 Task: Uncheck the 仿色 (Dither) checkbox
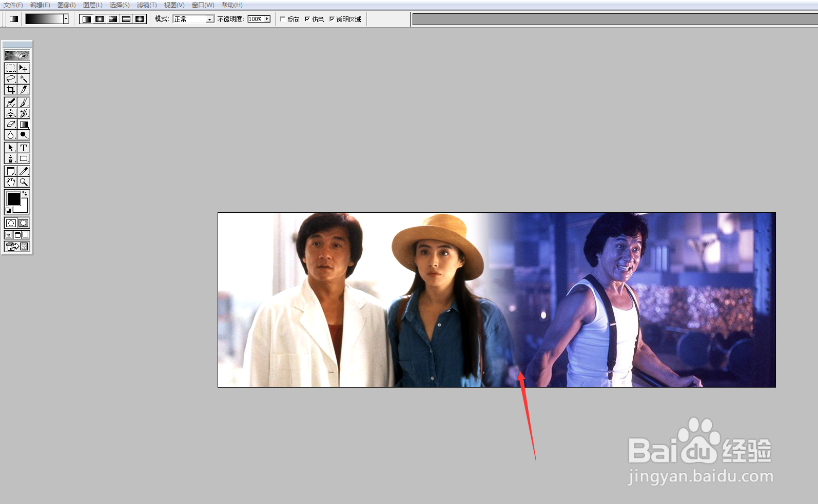tap(307, 19)
